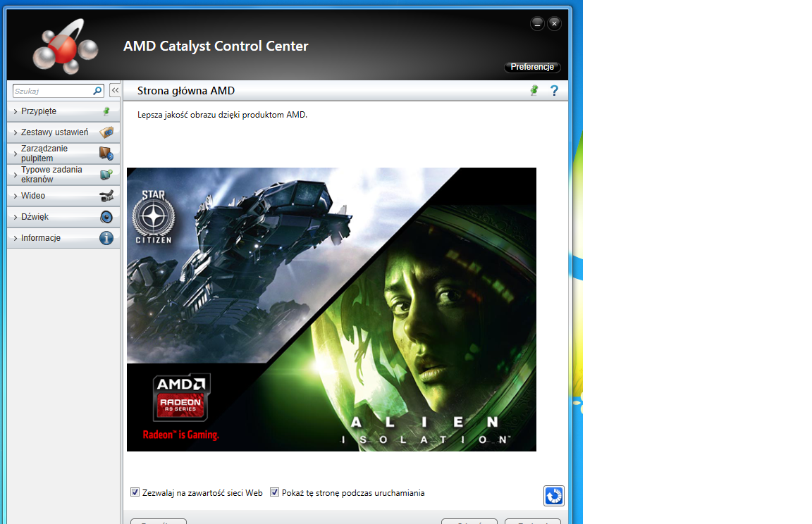Screen dimensions: 812x524
Task: Click the Wideo camera icon
Action: coord(106,196)
